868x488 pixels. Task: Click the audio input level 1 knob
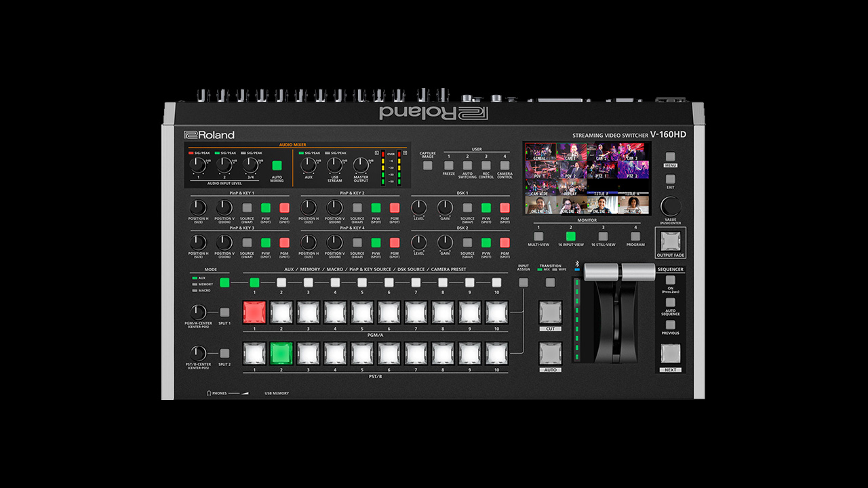(x=198, y=164)
